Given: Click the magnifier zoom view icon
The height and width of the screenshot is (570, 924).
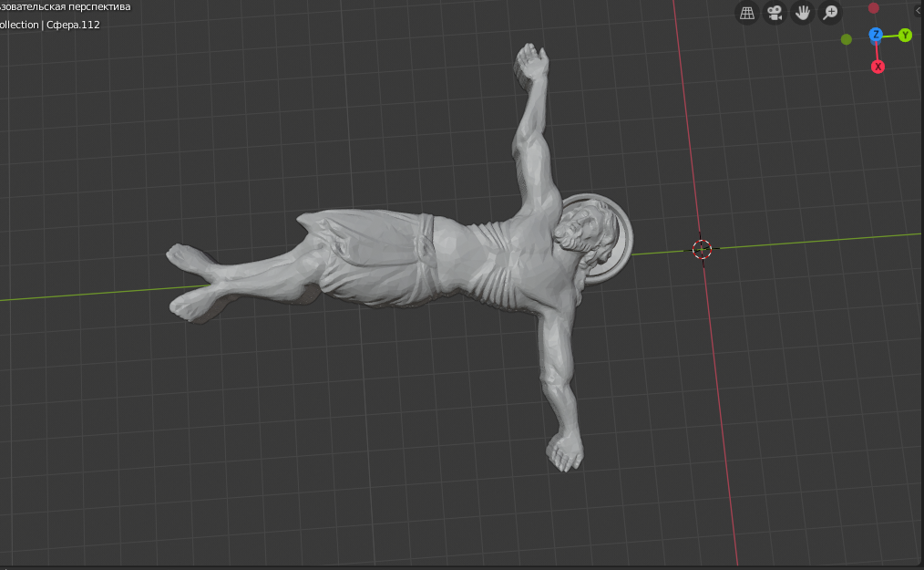Looking at the screenshot, I should point(830,13).
